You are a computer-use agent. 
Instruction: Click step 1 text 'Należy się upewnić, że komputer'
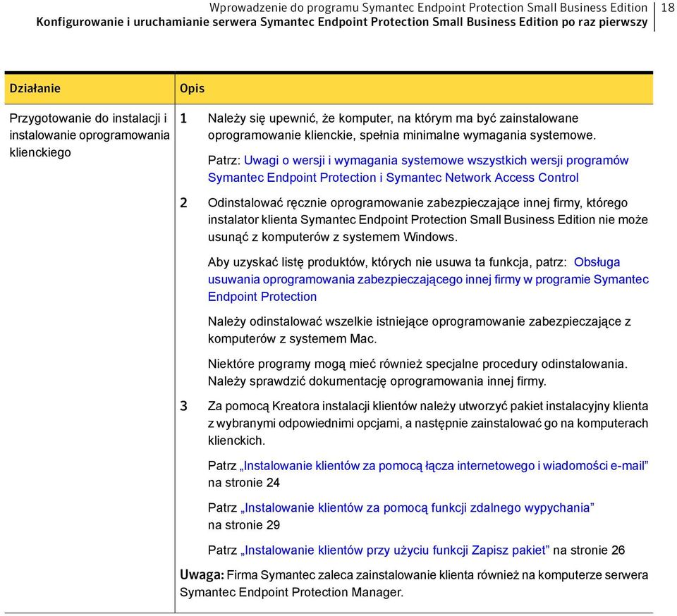pos(402,126)
